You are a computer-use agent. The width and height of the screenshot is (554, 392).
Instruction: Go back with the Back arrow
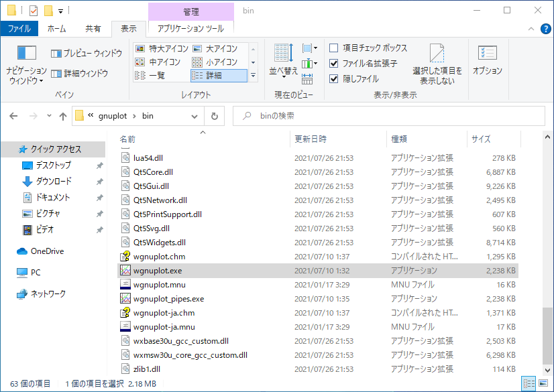[13, 116]
